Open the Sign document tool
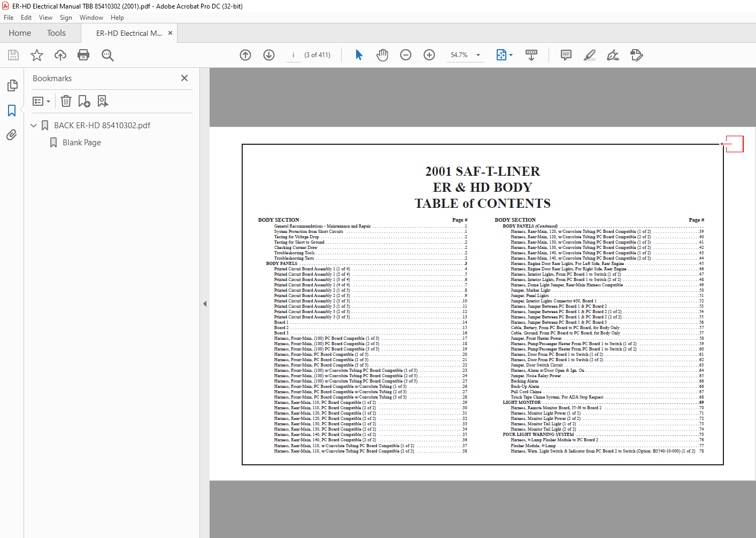 pos(613,55)
